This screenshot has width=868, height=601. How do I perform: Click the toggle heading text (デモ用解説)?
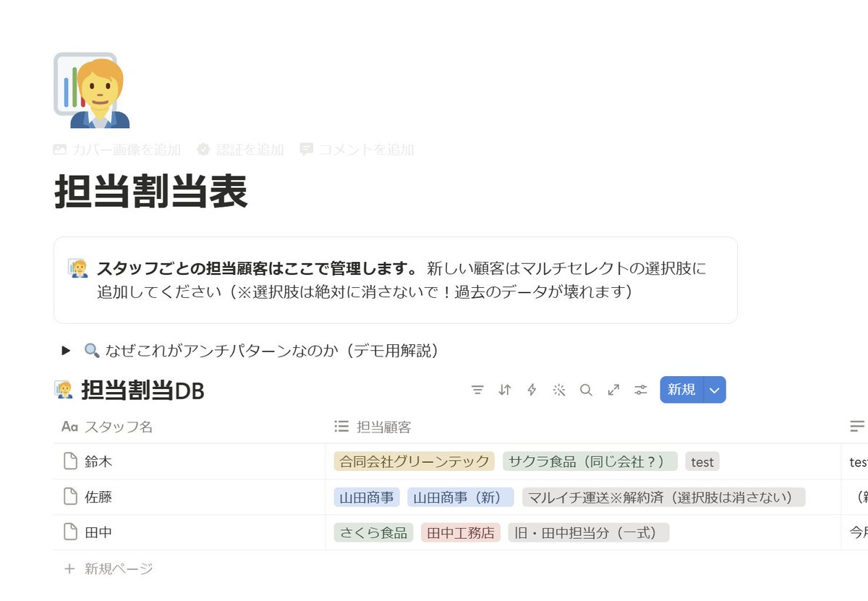[392, 351]
